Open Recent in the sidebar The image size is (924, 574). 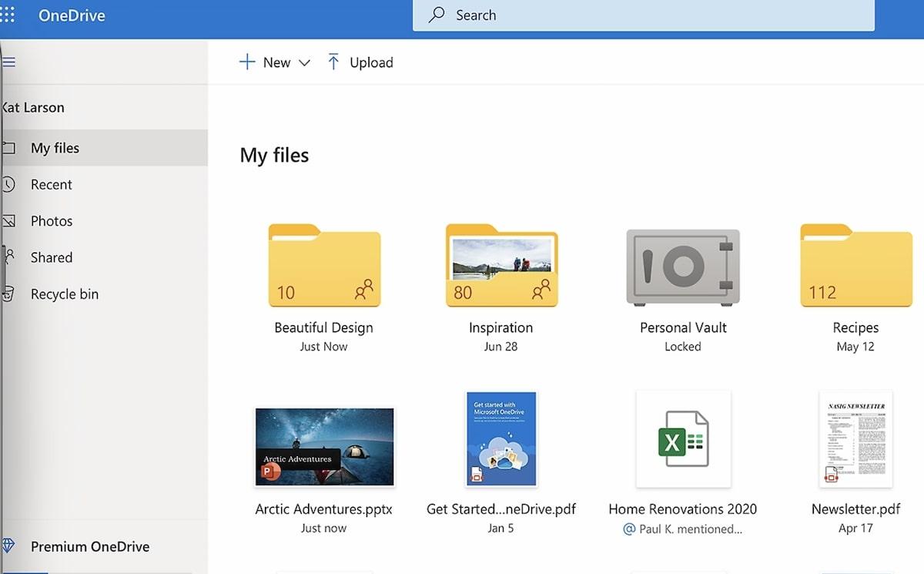[51, 185]
